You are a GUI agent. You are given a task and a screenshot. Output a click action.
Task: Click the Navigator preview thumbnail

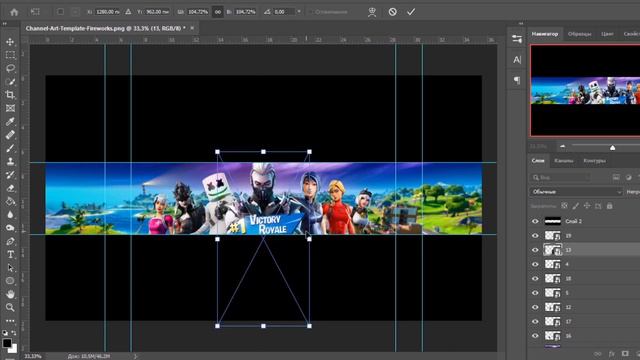click(585, 90)
